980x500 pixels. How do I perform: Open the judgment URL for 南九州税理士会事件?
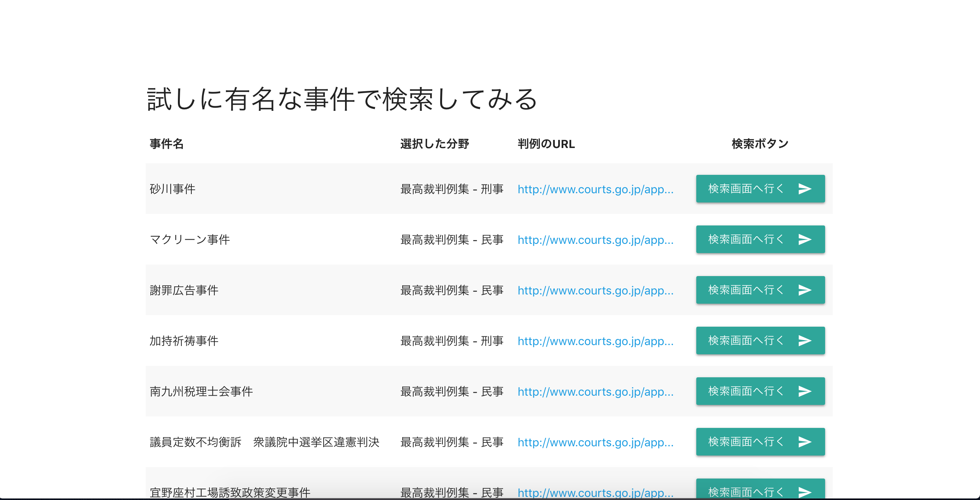coord(595,391)
